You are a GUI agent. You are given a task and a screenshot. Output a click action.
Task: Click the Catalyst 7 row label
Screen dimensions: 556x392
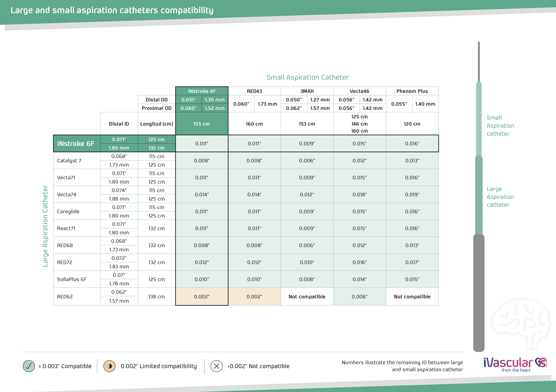(77, 161)
